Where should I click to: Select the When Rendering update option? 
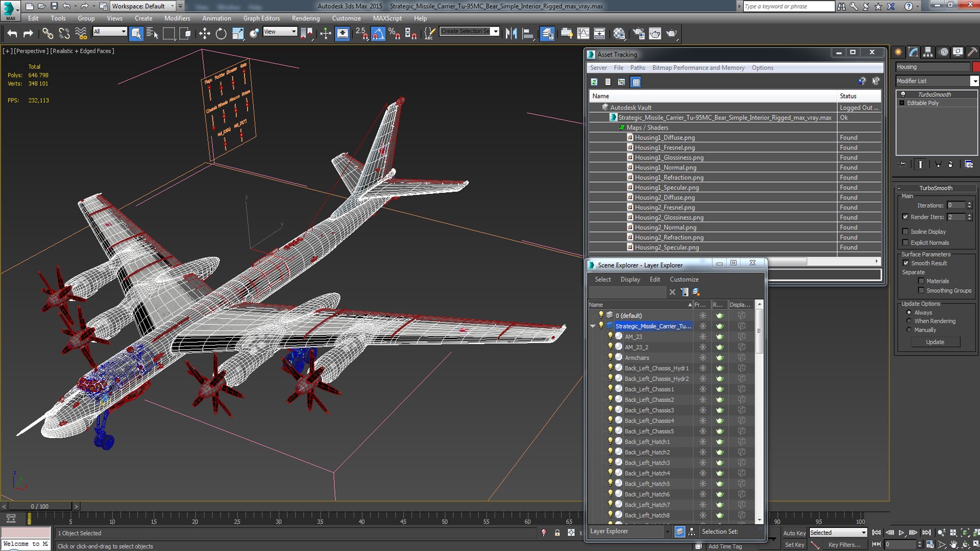tap(909, 321)
